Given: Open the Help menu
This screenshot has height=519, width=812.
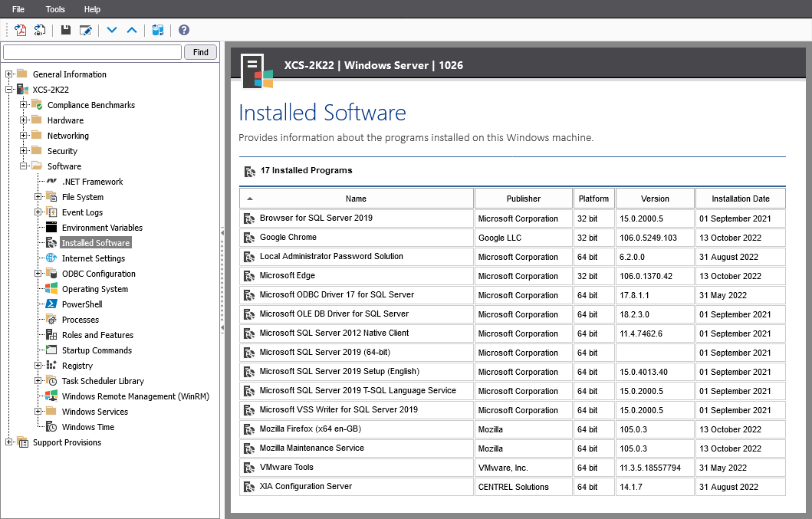Looking at the screenshot, I should [x=92, y=9].
